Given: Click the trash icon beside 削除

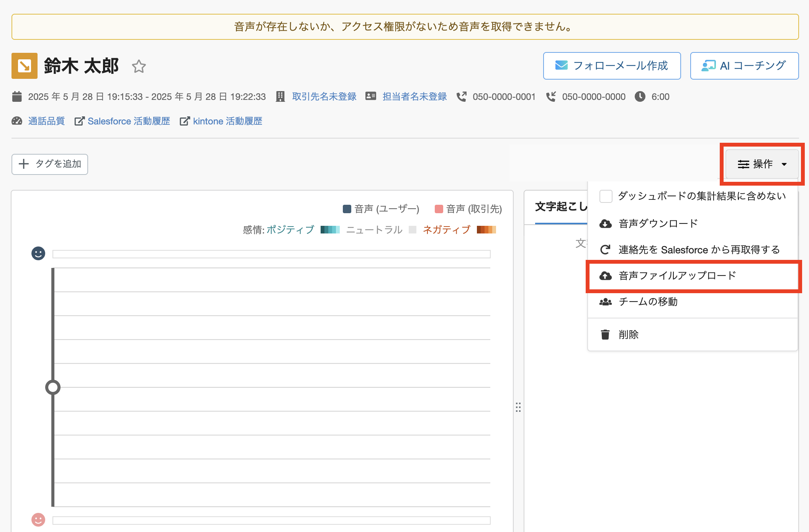Looking at the screenshot, I should pos(605,335).
